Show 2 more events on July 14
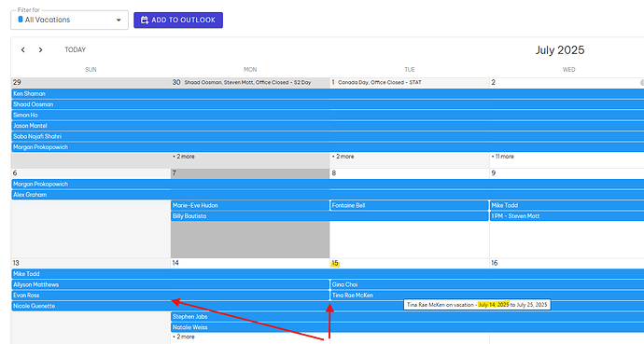 (x=184, y=337)
